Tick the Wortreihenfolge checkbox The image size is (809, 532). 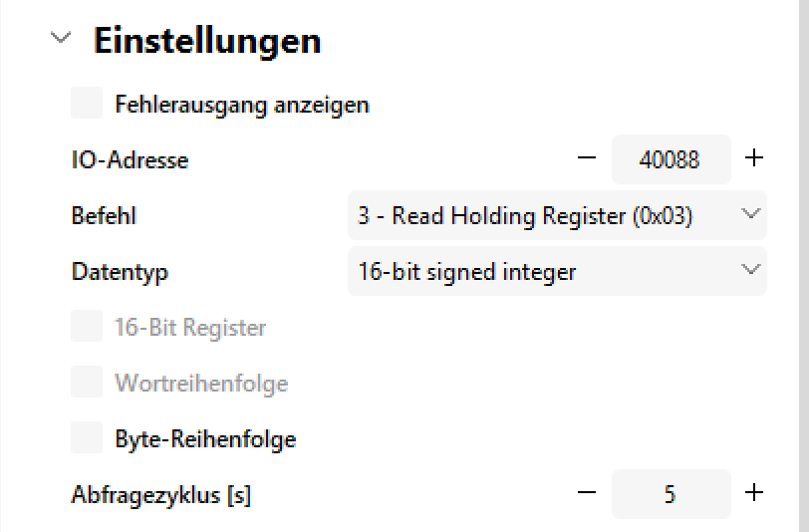[x=87, y=383]
